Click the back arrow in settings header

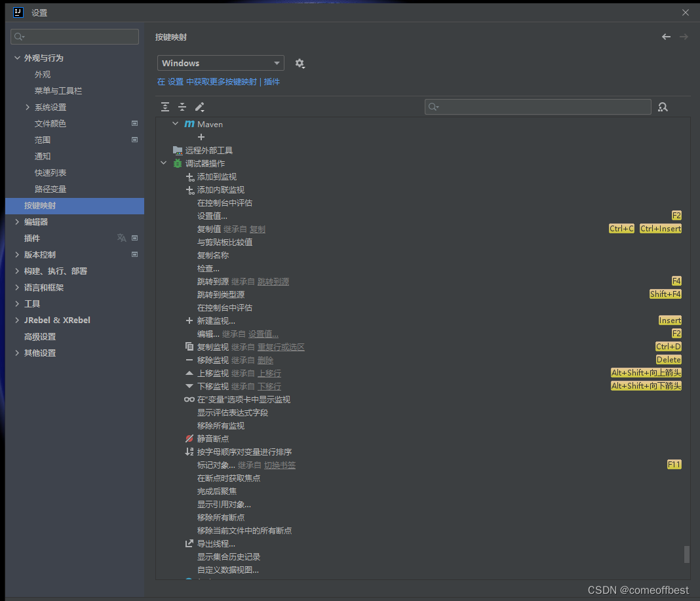(666, 37)
